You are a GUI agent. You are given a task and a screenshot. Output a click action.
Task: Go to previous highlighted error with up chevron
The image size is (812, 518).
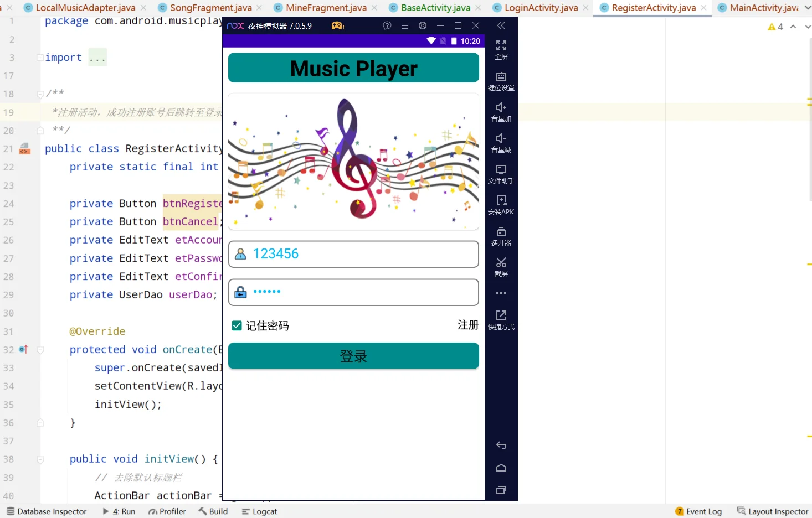click(793, 27)
